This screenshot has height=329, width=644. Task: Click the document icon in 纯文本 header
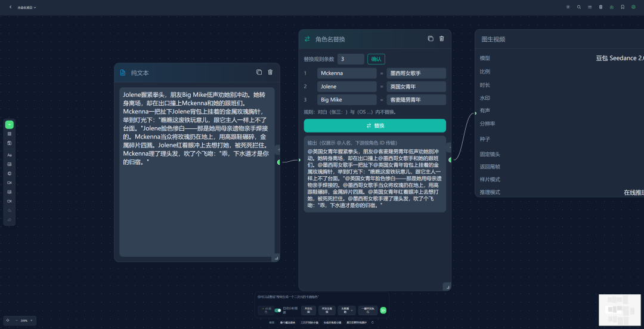tap(123, 73)
